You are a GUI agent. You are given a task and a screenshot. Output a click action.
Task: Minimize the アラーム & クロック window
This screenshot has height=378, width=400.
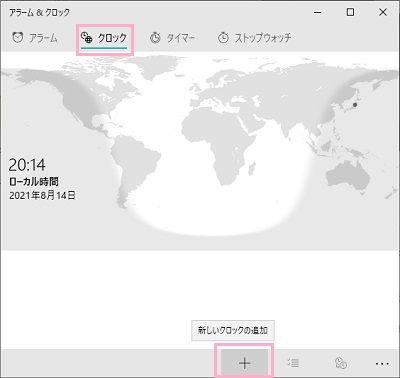coord(318,12)
